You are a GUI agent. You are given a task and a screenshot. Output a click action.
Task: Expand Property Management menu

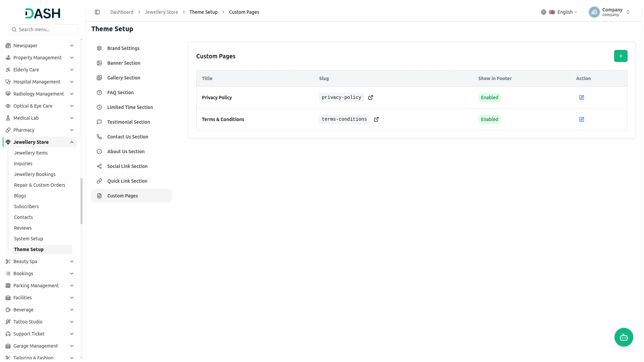click(x=40, y=58)
